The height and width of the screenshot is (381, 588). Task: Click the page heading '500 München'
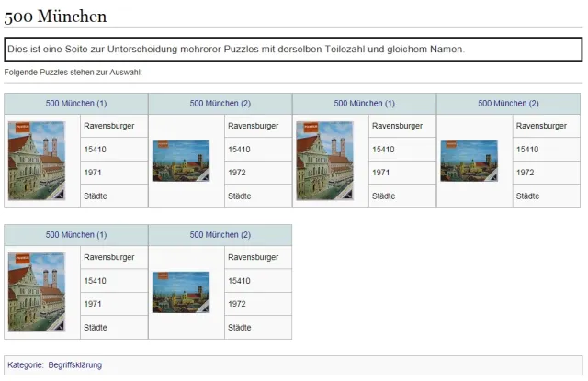55,17
